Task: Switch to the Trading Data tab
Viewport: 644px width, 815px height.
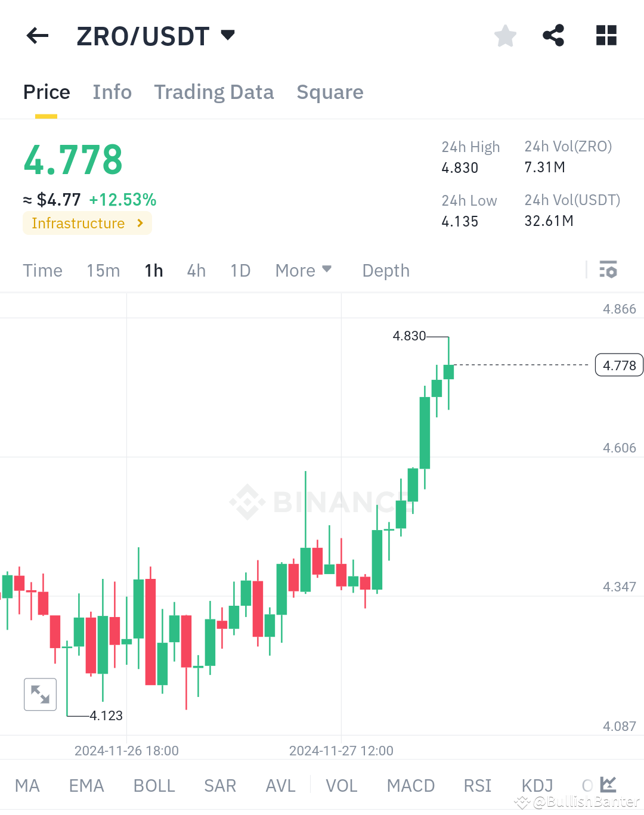Action: point(213,92)
